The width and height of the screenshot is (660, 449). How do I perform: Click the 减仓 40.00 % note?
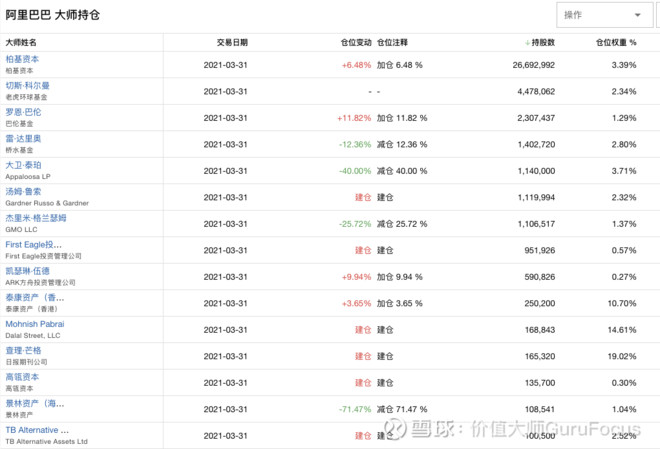tap(402, 171)
